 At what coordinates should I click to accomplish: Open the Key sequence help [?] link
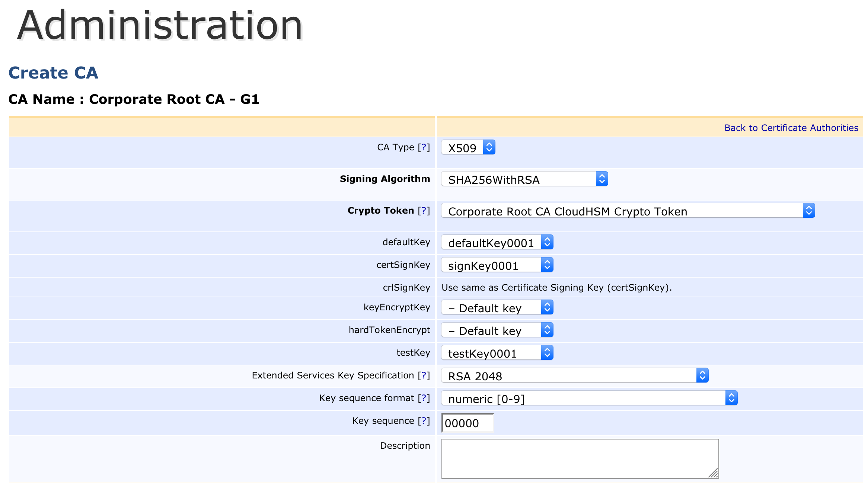pyautogui.click(x=424, y=421)
